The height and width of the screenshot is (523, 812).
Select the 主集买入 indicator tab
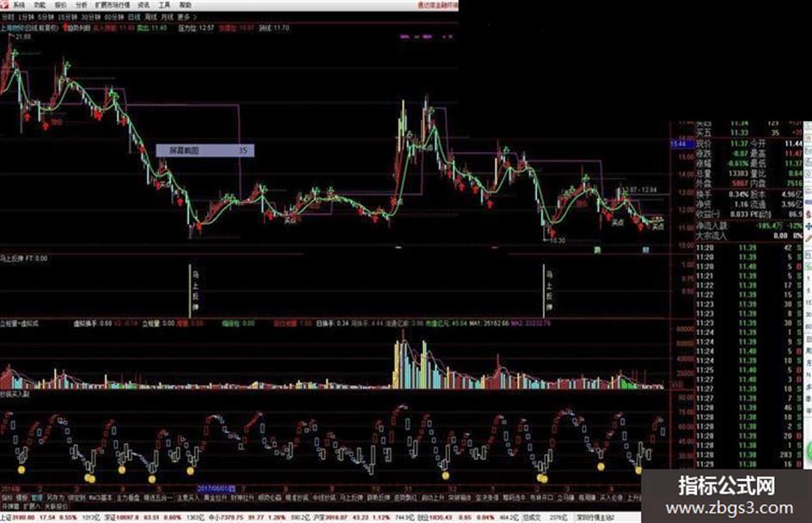click(189, 497)
